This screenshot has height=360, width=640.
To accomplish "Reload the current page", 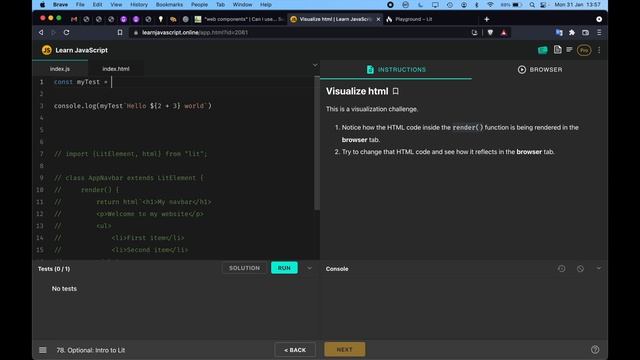I will (67, 32).
